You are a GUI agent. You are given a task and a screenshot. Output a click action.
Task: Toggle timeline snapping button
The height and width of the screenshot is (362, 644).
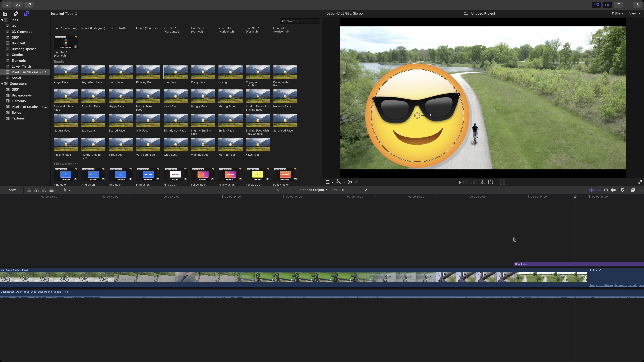click(613, 190)
